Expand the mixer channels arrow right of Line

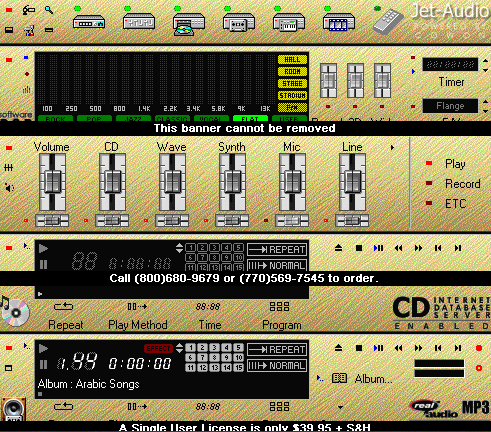click(x=392, y=147)
